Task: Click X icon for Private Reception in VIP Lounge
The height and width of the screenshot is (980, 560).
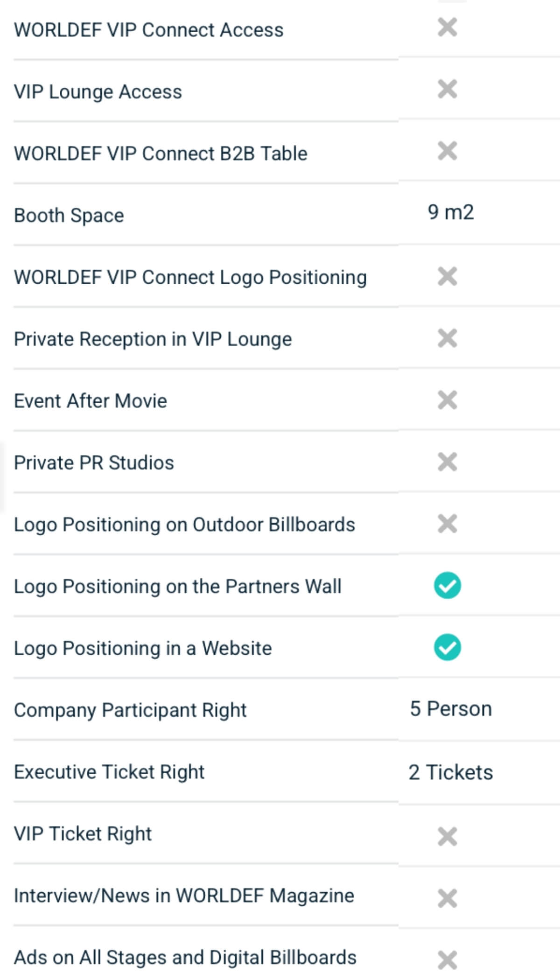Action: tap(447, 338)
